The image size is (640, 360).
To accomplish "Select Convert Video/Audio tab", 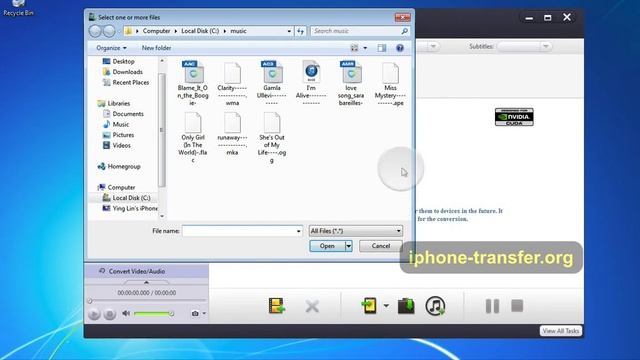I will [x=137, y=271].
